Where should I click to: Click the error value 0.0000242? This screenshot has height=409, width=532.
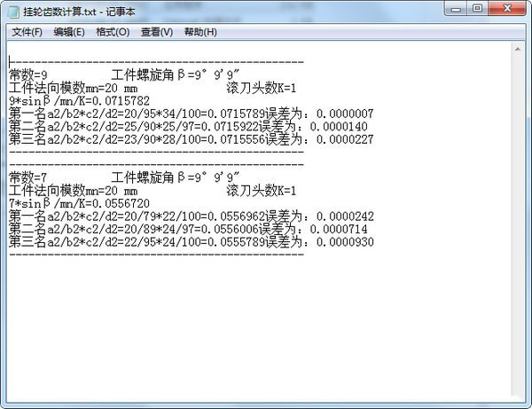[345, 216]
